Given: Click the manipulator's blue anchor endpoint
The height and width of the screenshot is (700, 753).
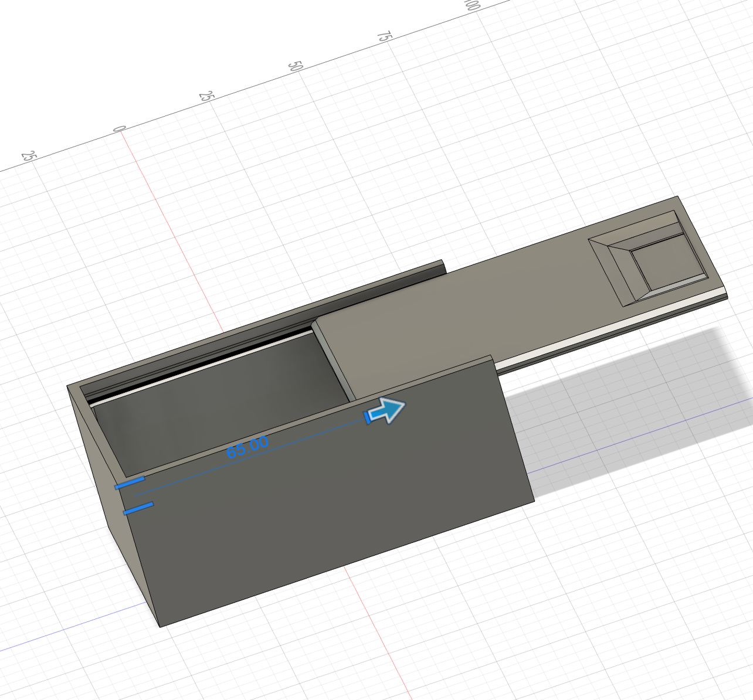Looking at the screenshot, I should tap(368, 417).
